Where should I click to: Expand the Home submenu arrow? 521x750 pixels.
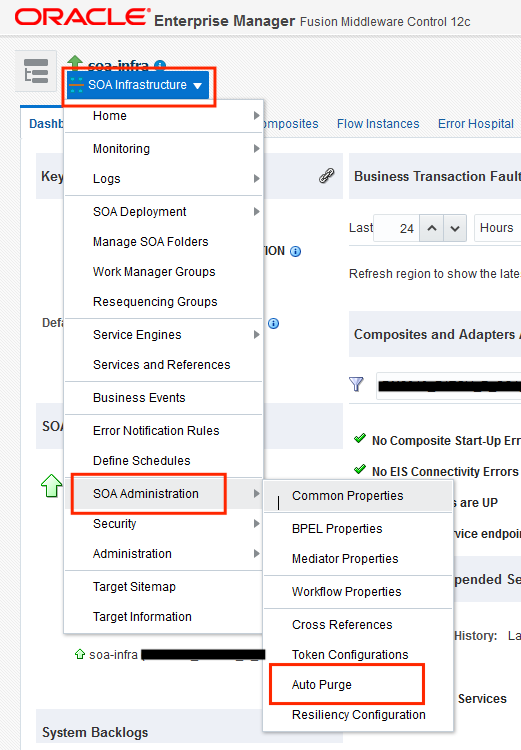(256, 115)
